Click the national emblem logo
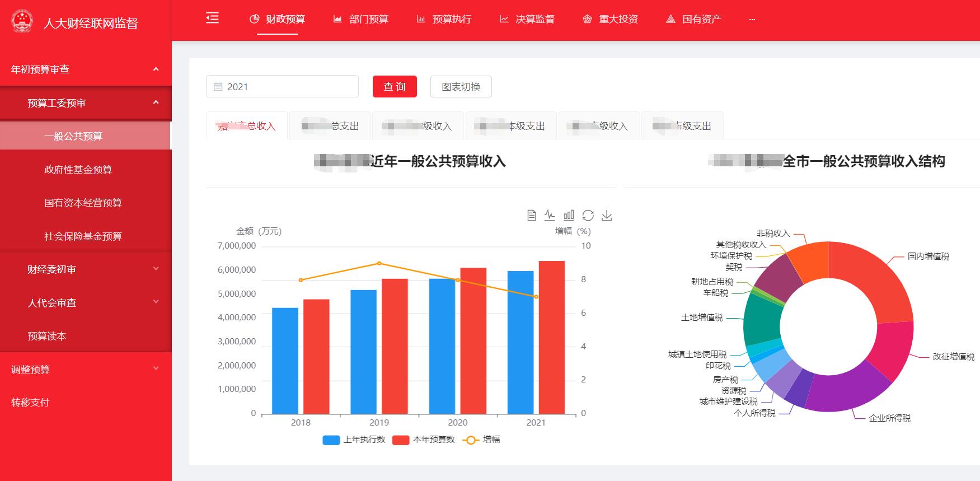The height and width of the screenshot is (481, 980). [x=22, y=21]
